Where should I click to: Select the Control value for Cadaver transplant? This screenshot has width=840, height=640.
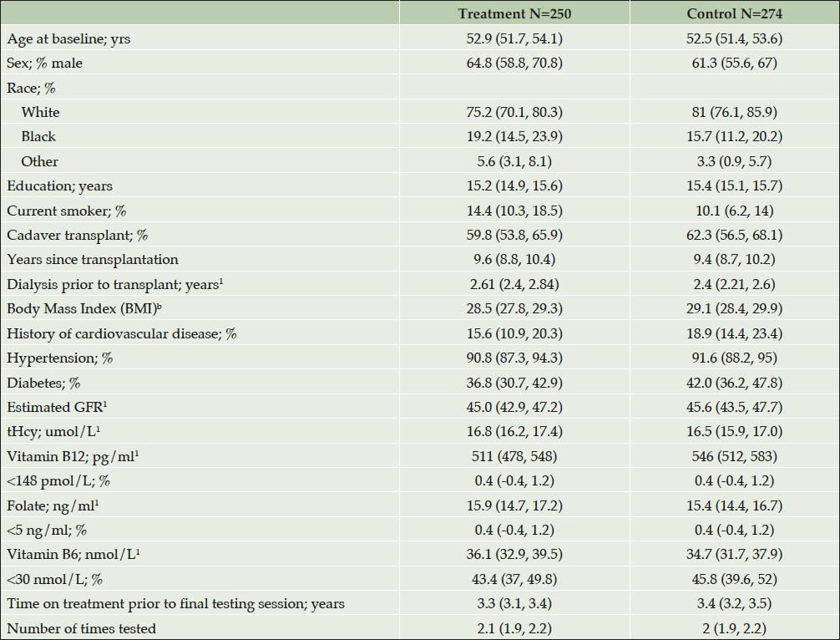tap(734, 235)
